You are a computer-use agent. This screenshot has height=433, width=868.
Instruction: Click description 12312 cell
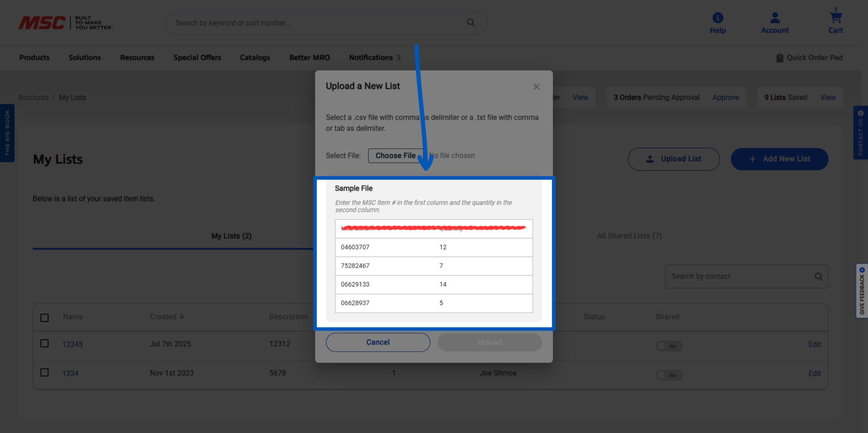pyautogui.click(x=280, y=344)
